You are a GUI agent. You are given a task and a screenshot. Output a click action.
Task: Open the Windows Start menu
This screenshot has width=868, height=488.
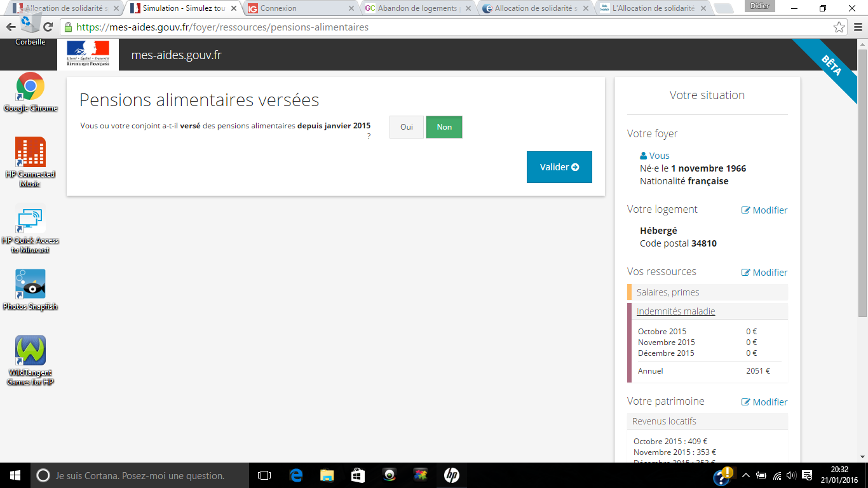[15, 475]
